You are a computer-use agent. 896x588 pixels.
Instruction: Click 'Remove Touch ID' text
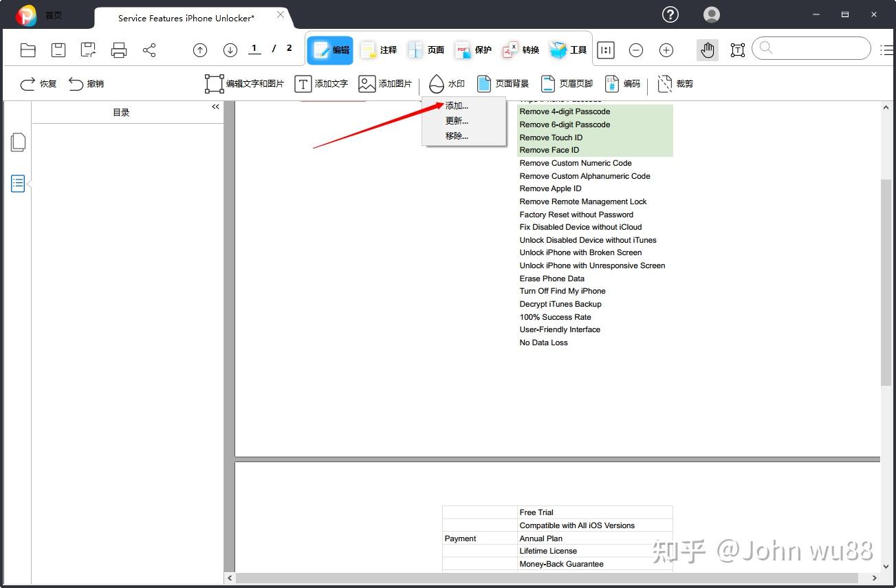tap(551, 138)
